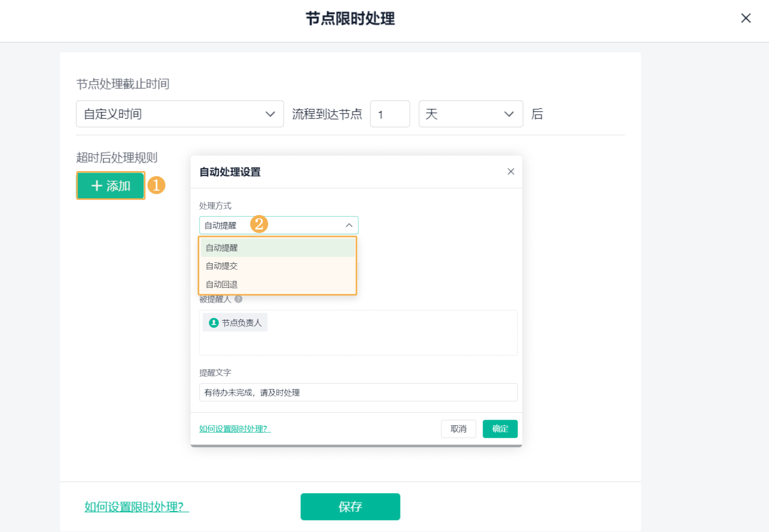Click the green 保存 button

point(350,507)
